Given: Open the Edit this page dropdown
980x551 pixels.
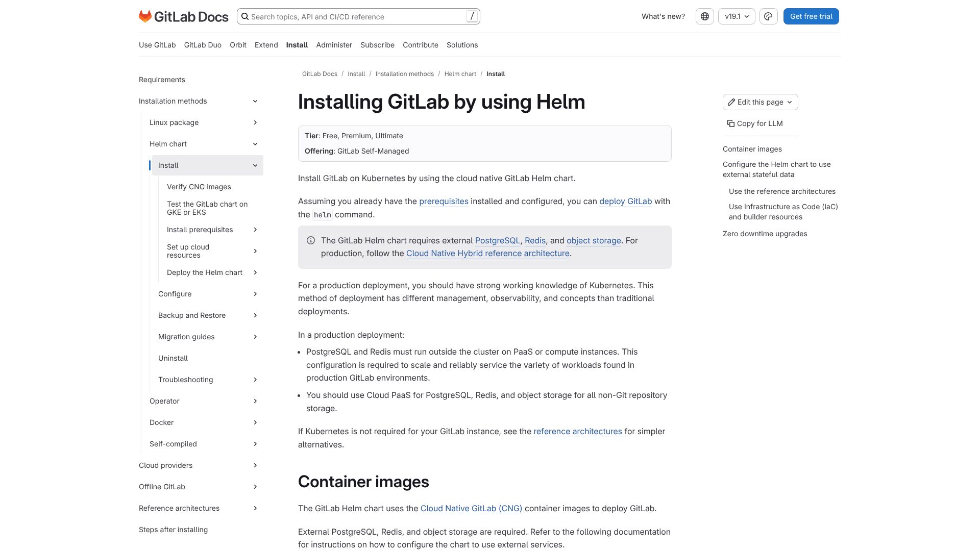Looking at the screenshot, I should click(761, 102).
